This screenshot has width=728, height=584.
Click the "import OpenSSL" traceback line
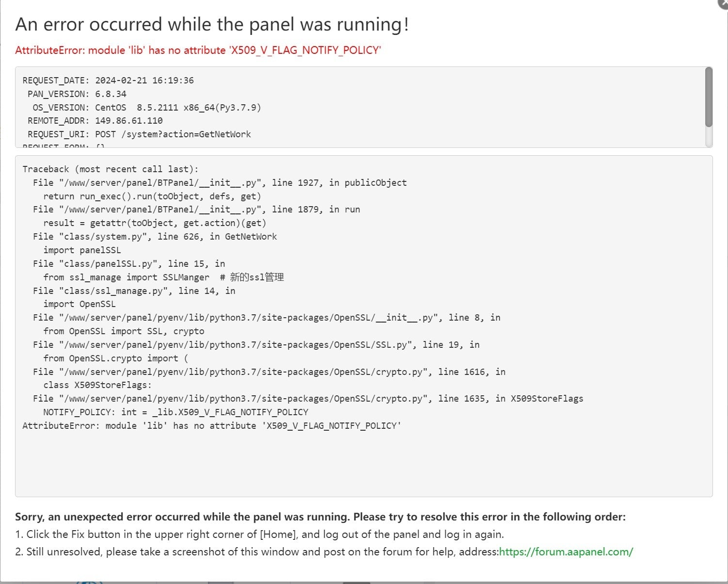79,304
